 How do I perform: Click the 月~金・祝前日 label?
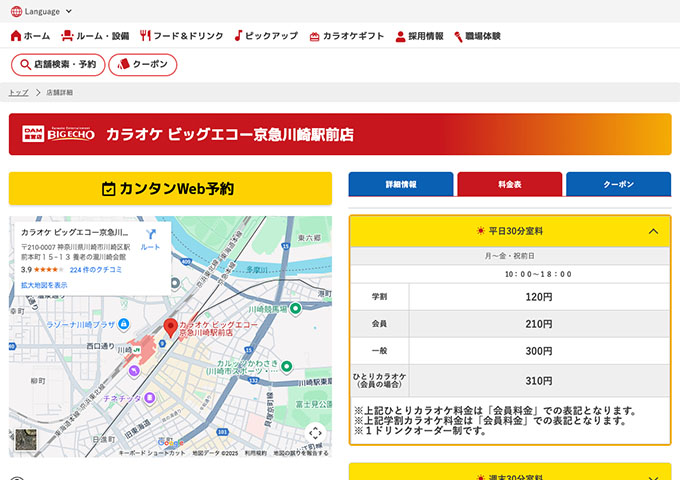[x=510, y=256]
